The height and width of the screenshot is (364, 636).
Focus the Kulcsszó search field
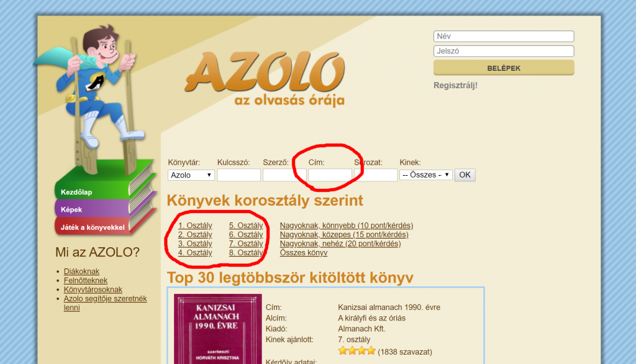[239, 175]
